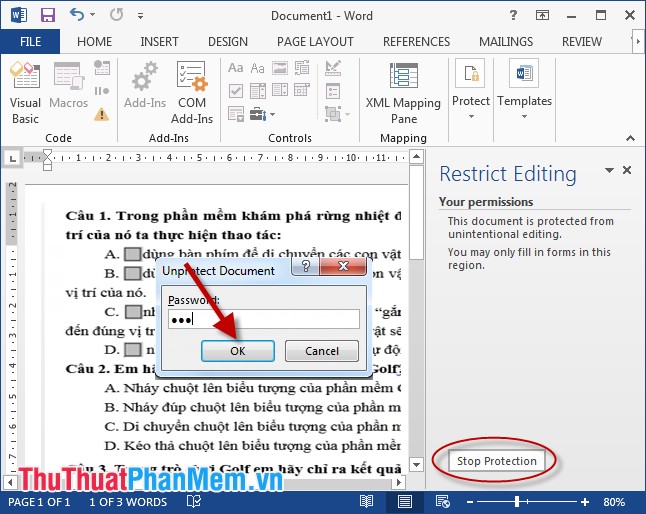646x514 pixels.
Task: Click dialog help question mark button
Action: [305, 266]
